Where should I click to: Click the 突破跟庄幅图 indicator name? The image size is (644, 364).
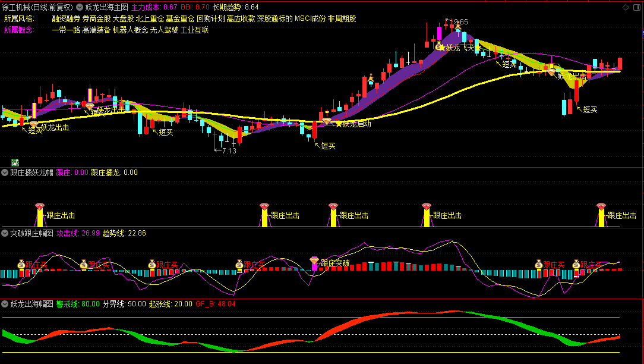pyautogui.click(x=31, y=233)
